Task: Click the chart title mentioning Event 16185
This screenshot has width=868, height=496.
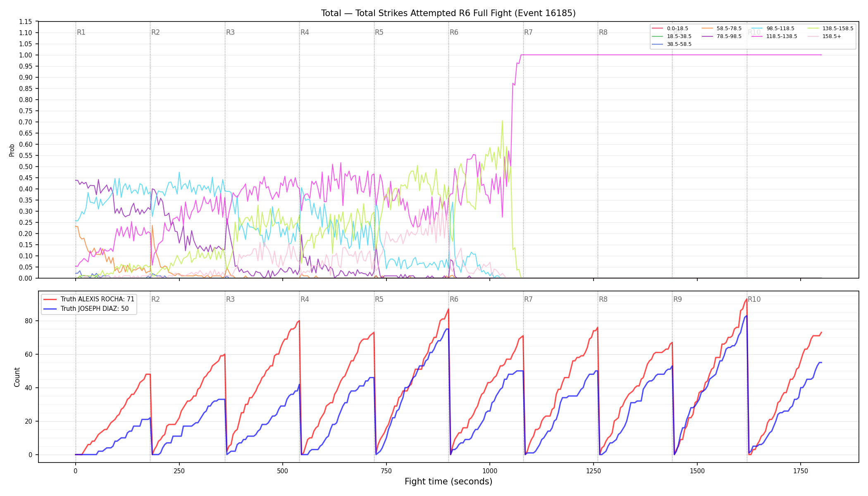Action: pos(448,13)
